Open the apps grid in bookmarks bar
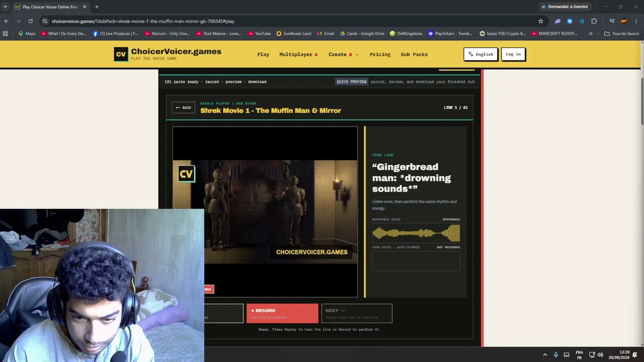Viewport: 644px width, 362px height. coord(6,34)
